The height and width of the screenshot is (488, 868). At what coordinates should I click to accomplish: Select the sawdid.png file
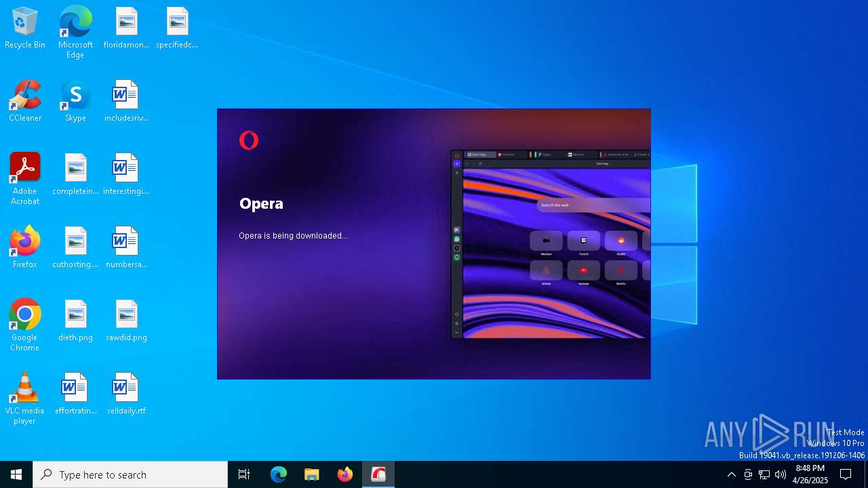(x=126, y=321)
